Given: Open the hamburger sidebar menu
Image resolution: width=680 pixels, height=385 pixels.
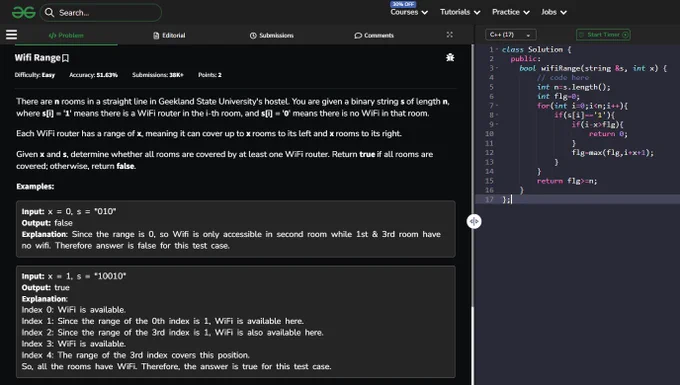Looking at the screenshot, I should [x=12, y=35].
